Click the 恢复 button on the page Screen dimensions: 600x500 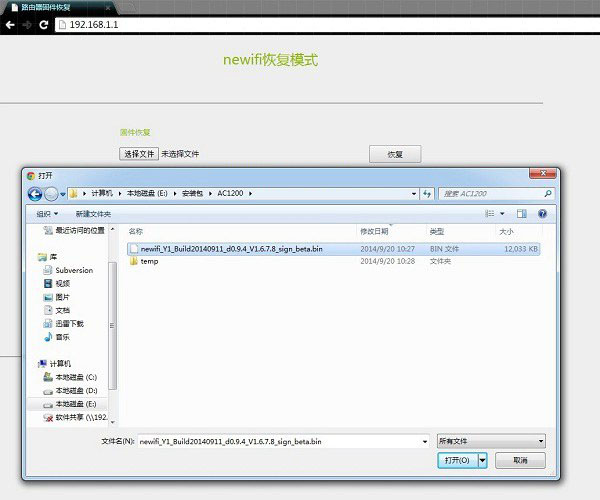point(395,154)
